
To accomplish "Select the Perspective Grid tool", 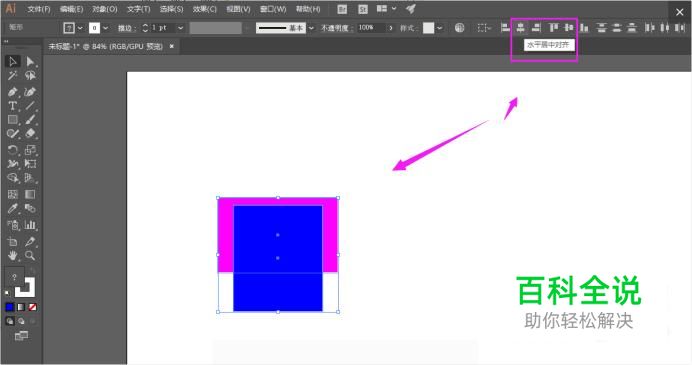I will tap(30, 178).
